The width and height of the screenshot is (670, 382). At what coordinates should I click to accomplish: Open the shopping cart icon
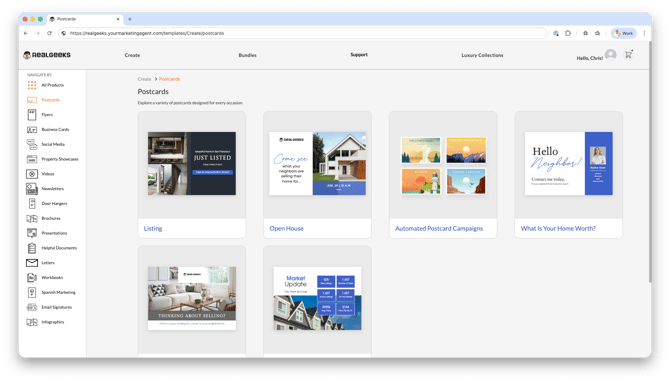(x=628, y=54)
